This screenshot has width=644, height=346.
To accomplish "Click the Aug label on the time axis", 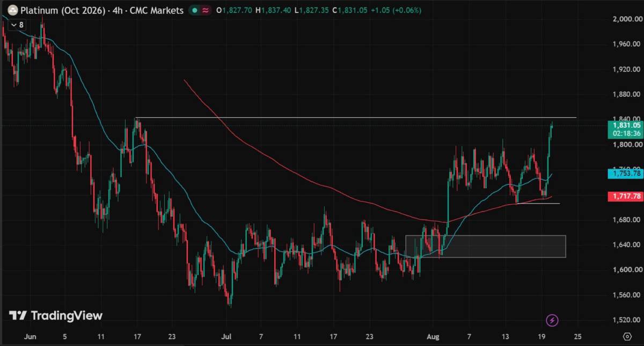I will tap(433, 336).
